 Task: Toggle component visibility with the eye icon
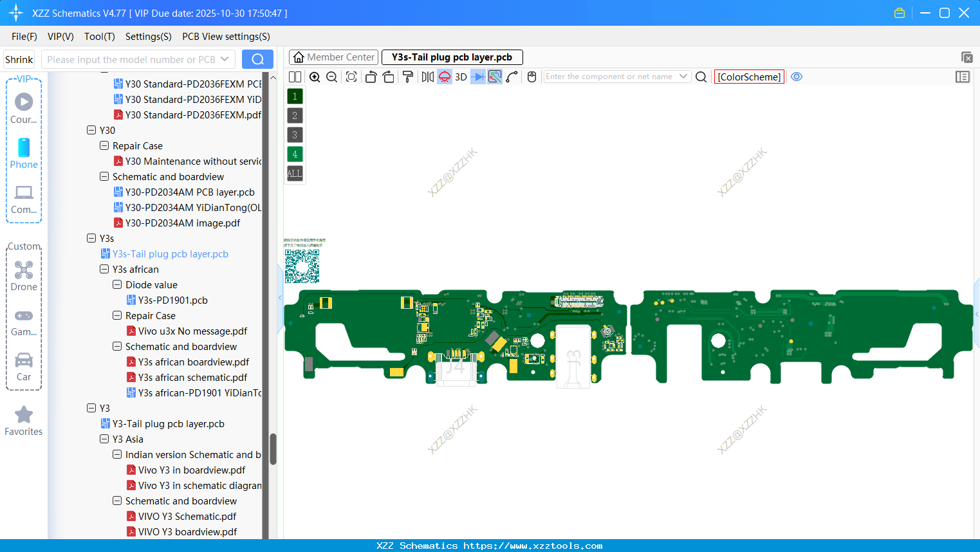797,77
